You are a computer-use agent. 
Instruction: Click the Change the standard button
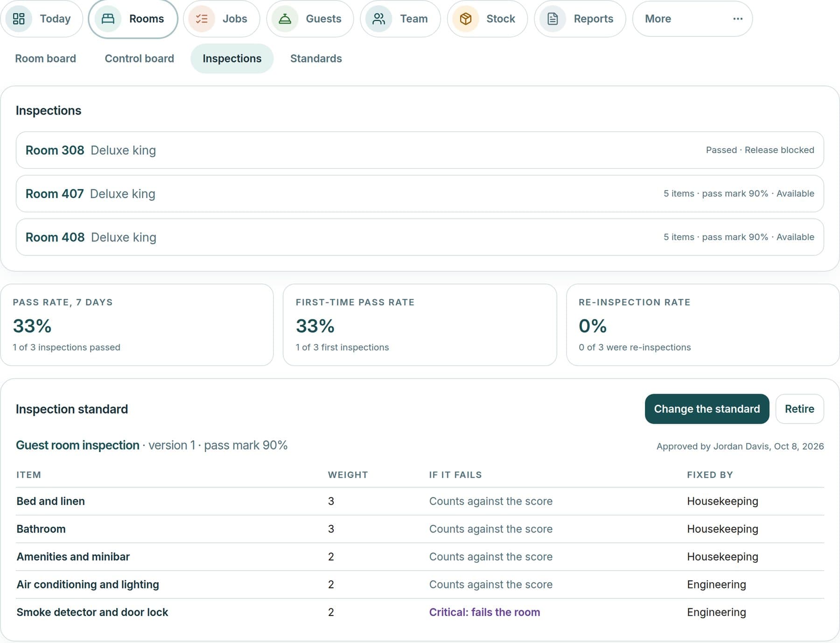pos(707,409)
